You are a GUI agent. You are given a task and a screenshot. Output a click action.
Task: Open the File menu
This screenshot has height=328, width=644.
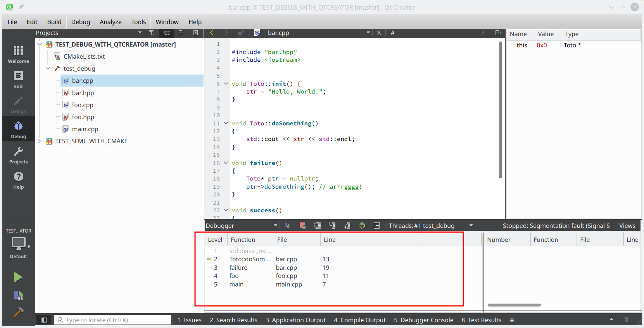12,22
